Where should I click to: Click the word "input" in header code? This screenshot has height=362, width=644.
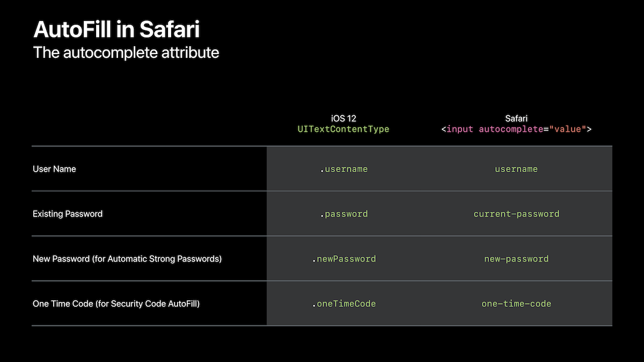pos(460,129)
